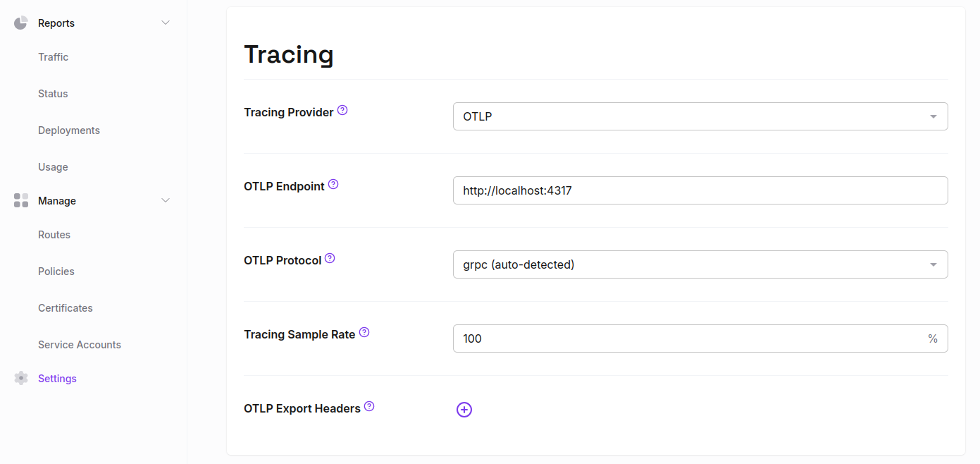
Task: Collapse the Reports sidebar section
Action: [165, 22]
